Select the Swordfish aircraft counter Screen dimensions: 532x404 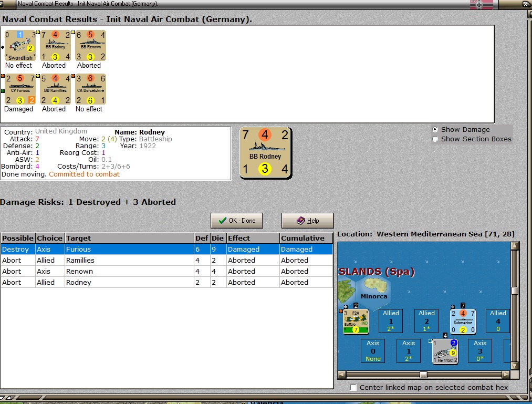pyautogui.click(x=20, y=46)
